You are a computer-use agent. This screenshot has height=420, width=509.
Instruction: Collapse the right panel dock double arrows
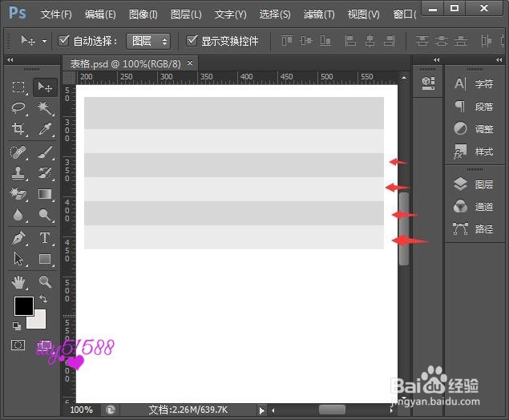coord(499,60)
